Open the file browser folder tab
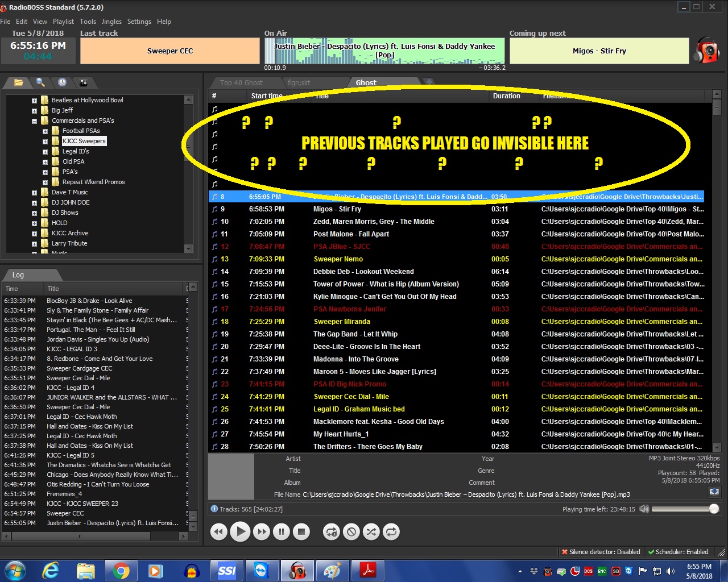Image resolution: width=728 pixels, height=582 pixels. click(18, 82)
